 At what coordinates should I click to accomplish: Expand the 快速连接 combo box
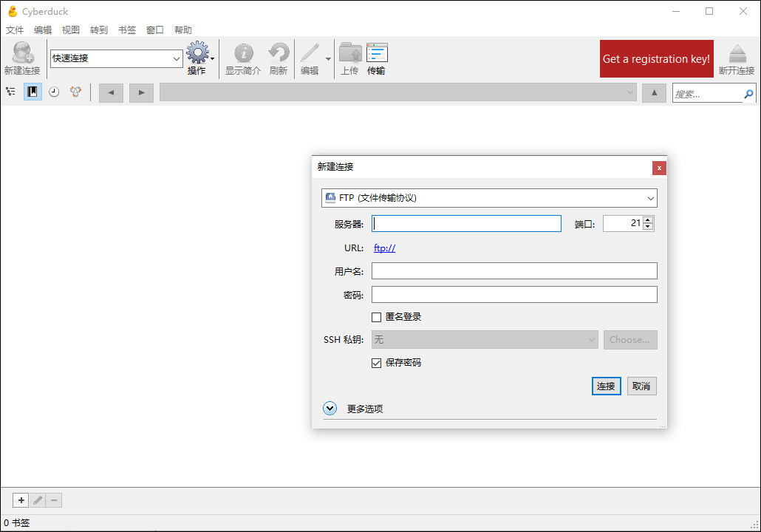pyautogui.click(x=177, y=58)
